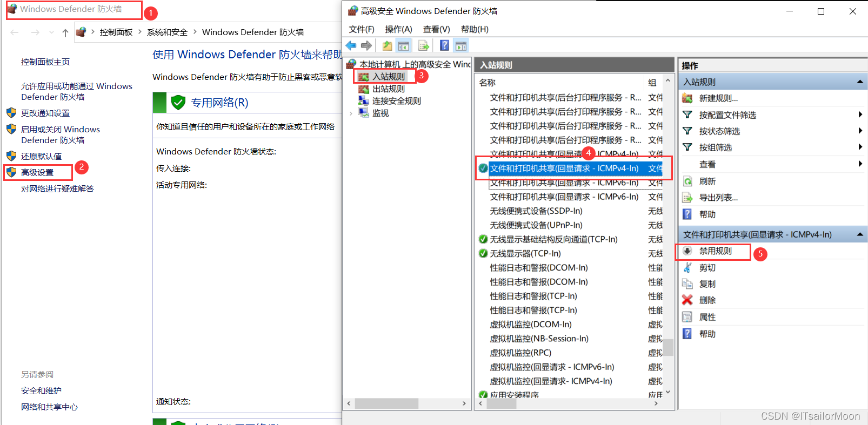Click the Explorer up arrow in the firewall window
The width and height of the screenshot is (868, 425).
point(65,32)
